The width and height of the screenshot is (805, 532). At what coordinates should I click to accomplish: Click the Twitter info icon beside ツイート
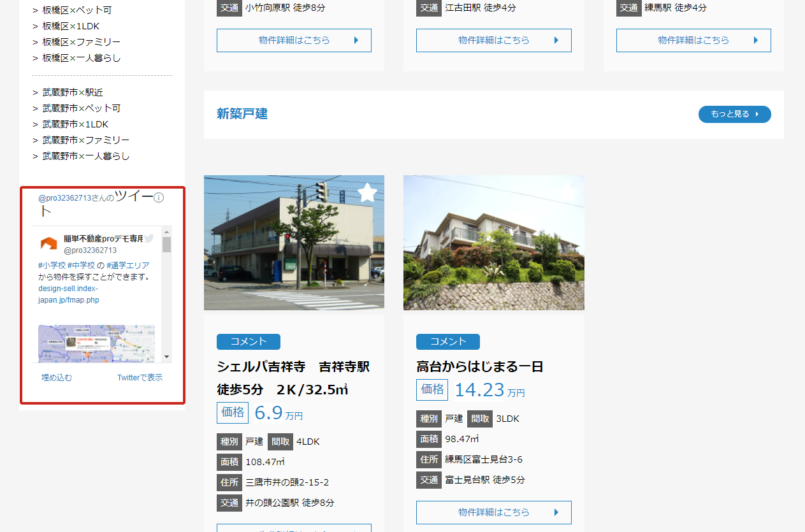pyautogui.click(x=159, y=198)
